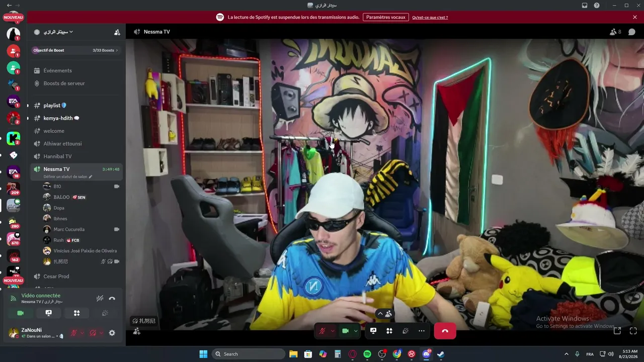Show hidden participants above the call bar
This screenshot has width=644, height=362.
tap(385, 314)
